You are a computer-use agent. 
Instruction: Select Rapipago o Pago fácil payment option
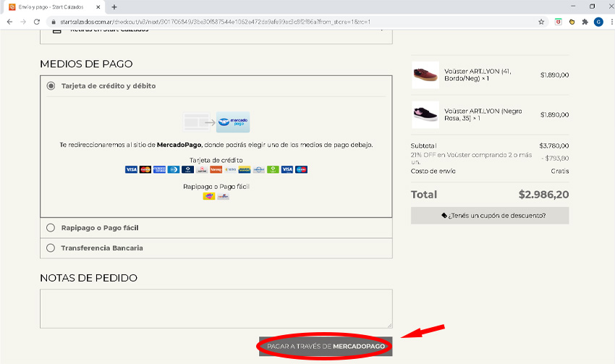(51, 228)
